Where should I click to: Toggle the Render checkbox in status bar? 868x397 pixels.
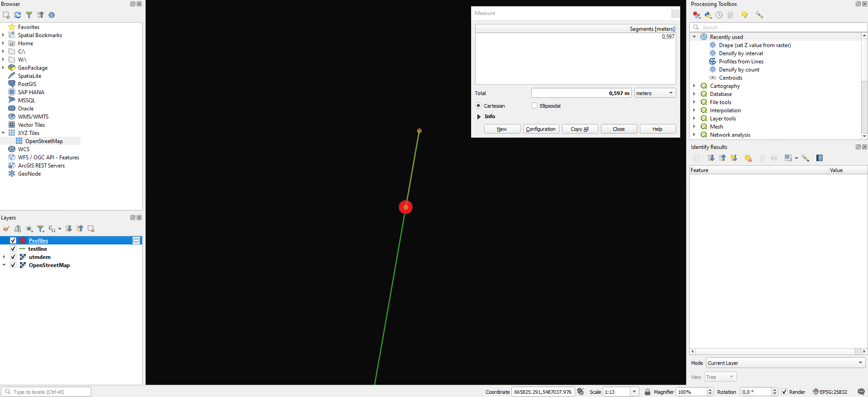[x=784, y=392]
